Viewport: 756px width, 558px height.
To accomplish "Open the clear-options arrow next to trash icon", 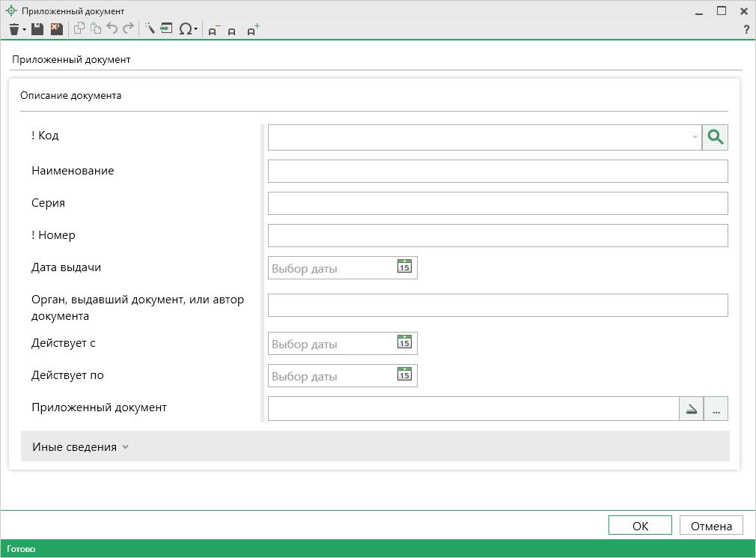I will pos(25,30).
